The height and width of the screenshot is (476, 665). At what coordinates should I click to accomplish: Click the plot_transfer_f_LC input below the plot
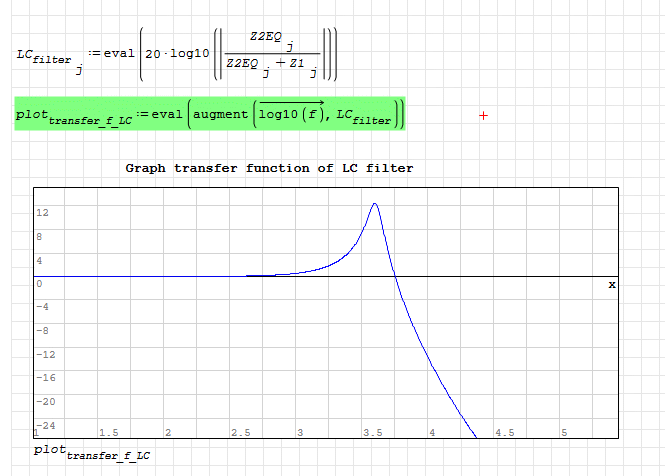pyautogui.click(x=92, y=452)
